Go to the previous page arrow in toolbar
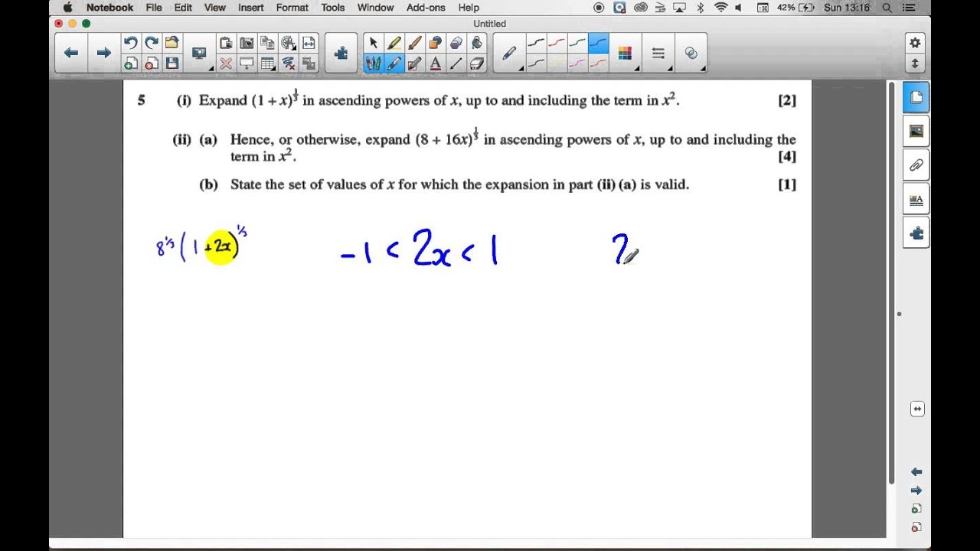 pos(70,53)
